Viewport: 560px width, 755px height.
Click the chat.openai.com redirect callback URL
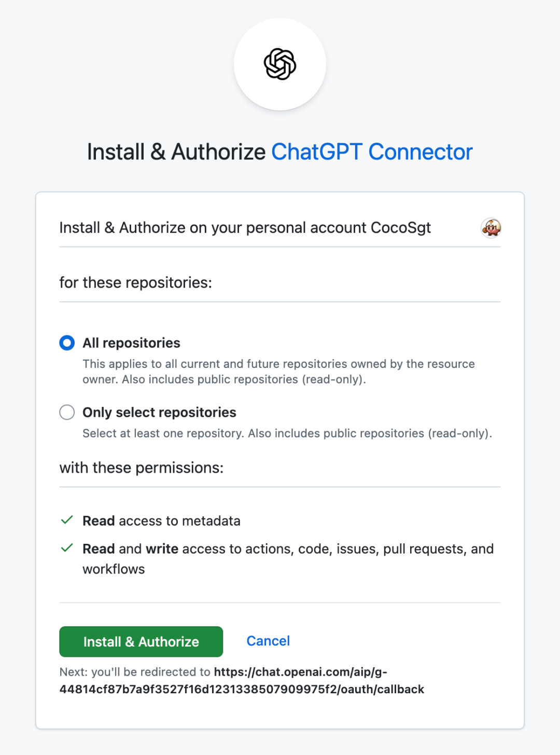242,681
